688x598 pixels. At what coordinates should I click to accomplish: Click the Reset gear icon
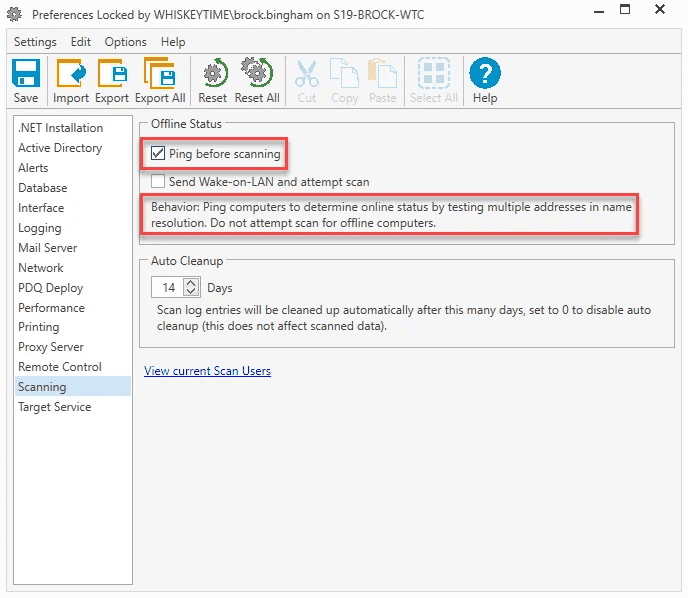(215, 73)
